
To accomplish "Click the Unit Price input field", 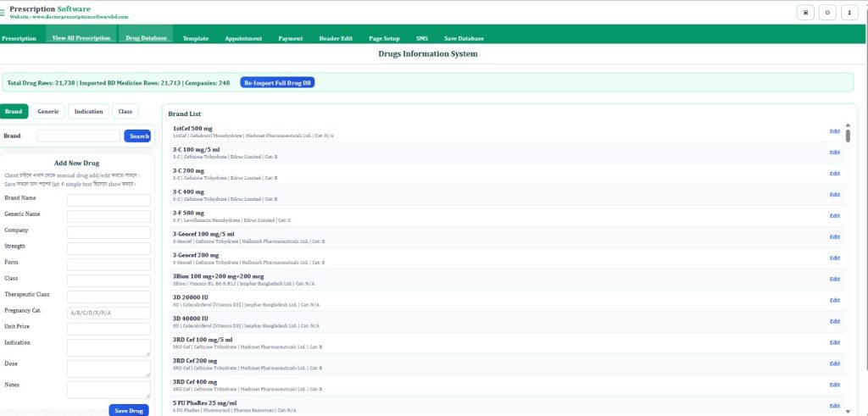I will click(x=108, y=329).
